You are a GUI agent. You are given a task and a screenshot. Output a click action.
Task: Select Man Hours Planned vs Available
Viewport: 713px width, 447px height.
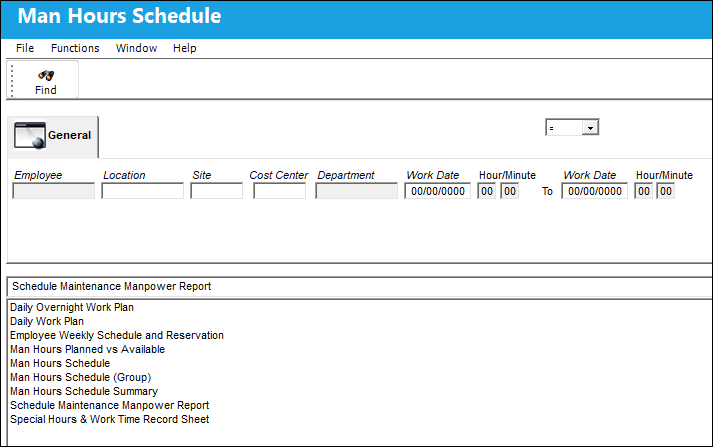(x=87, y=349)
